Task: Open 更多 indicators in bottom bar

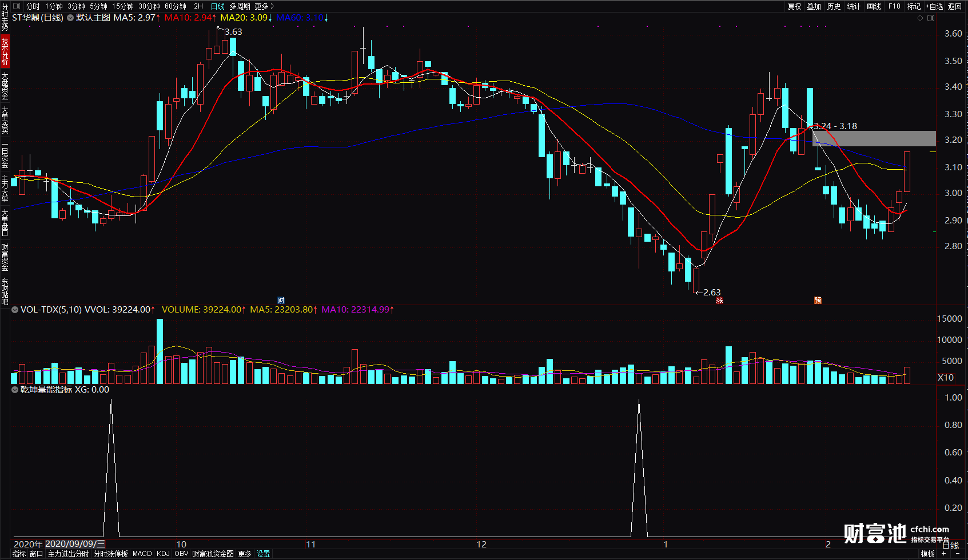Action: (x=245, y=554)
